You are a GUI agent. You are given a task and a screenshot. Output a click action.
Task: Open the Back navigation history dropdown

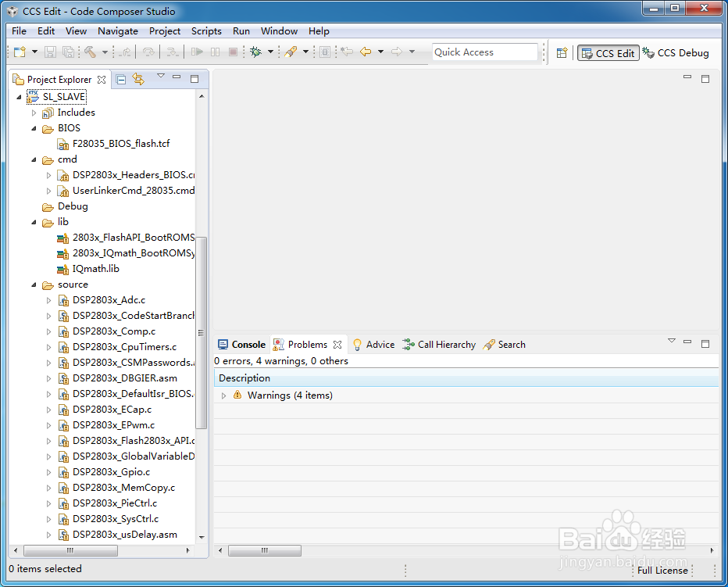click(380, 52)
